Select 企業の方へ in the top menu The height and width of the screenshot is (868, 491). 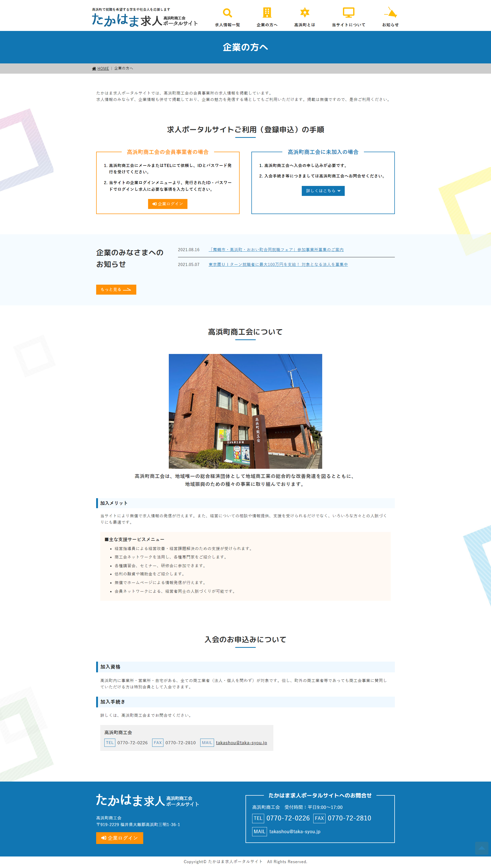point(267,24)
